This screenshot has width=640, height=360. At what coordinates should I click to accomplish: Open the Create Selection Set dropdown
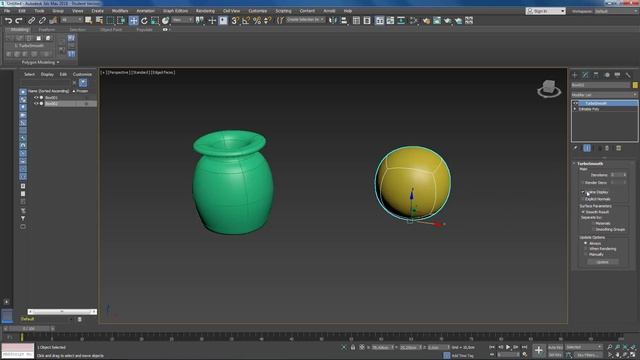305,20
